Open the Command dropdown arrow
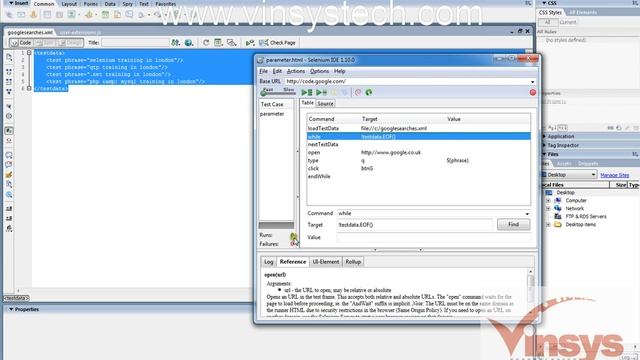Viewport: 640px width, 360px height. point(527,213)
